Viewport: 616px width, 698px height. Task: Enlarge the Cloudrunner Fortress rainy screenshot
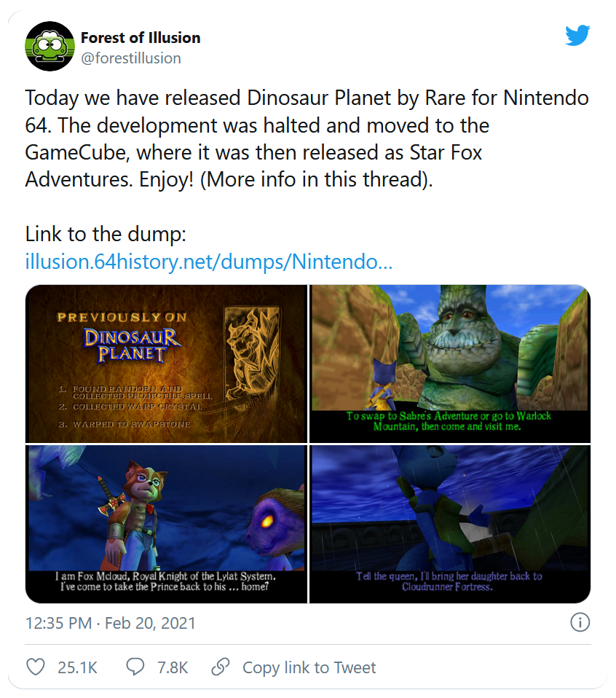[449, 524]
